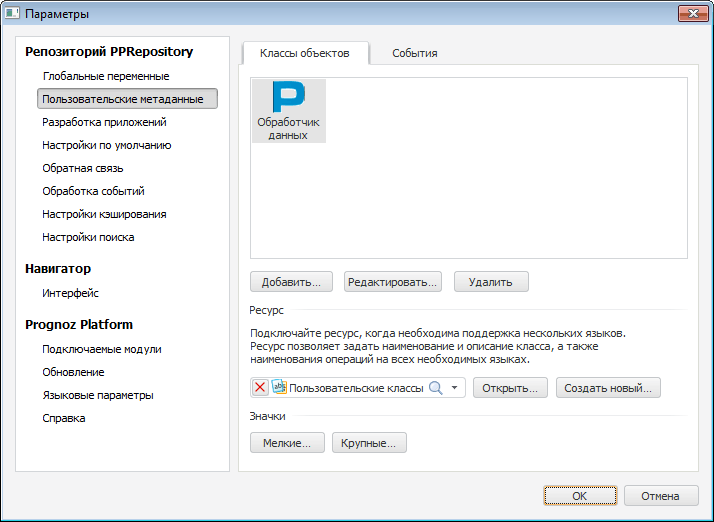The width and height of the screenshot is (714, 522).
Task: Click the resource type icon beside Пользовательские классы
Action: (x=279, y=388)
